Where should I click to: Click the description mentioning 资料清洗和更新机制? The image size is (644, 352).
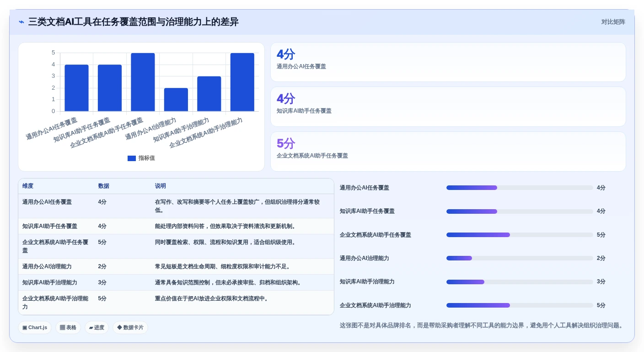pos(225,226)
